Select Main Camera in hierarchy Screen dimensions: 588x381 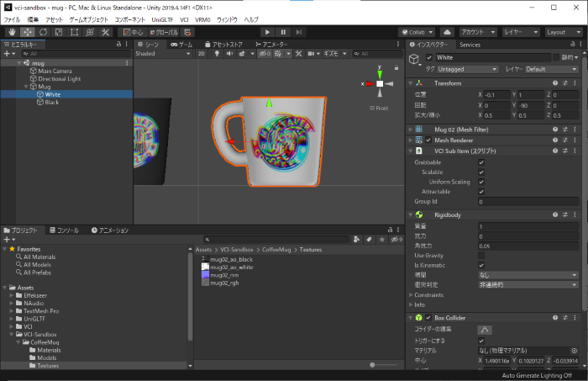pos(55,71)
